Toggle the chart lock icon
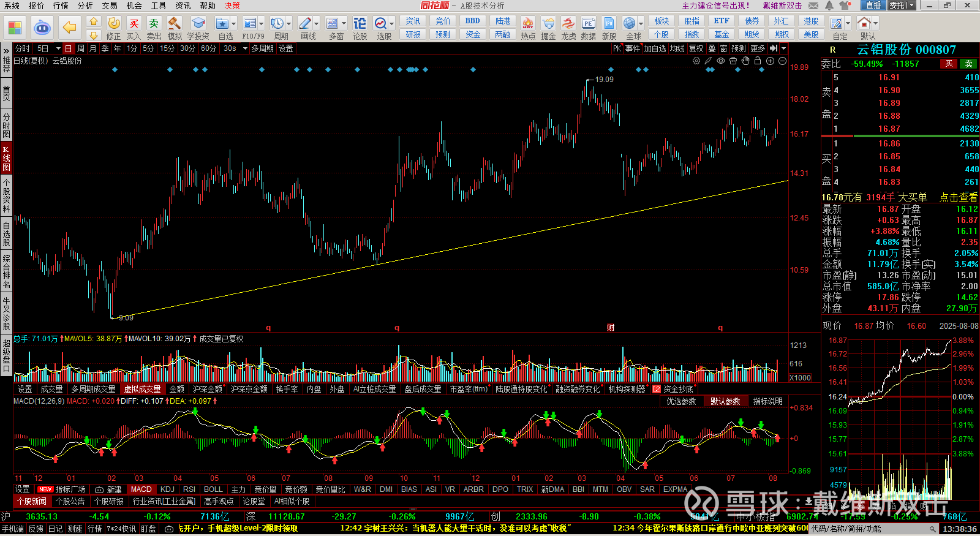 tap(758, 61)
